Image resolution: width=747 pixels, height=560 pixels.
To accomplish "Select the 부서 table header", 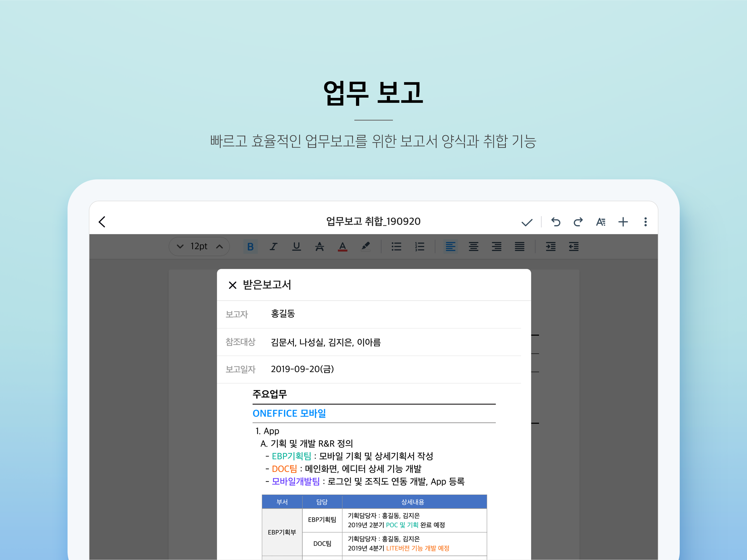I will [x=282, y=502].
